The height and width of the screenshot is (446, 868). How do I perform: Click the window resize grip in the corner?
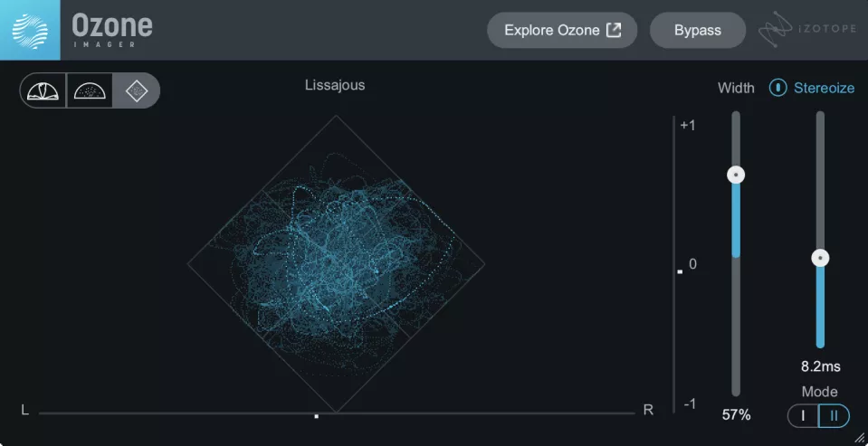860,437
